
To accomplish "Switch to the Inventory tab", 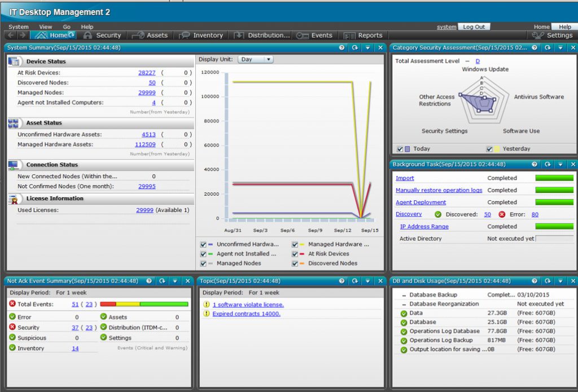I will [x=202, y=36].
